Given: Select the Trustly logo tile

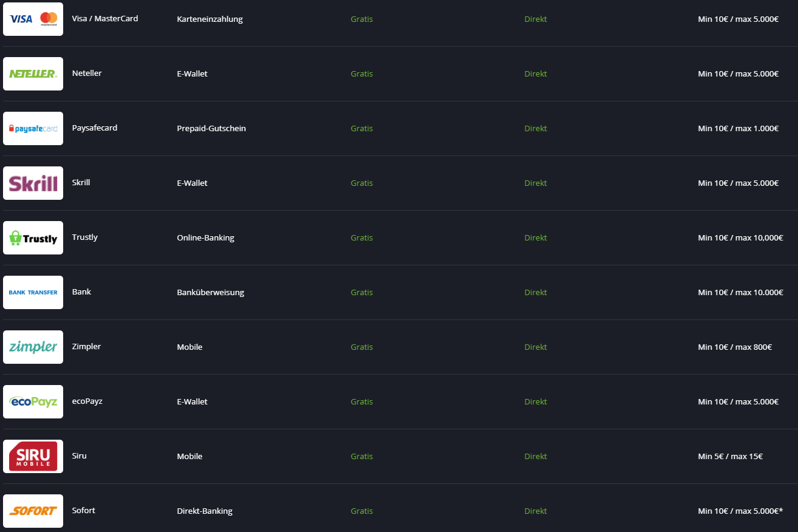Looking at the screenshot, I should (33, 237).
